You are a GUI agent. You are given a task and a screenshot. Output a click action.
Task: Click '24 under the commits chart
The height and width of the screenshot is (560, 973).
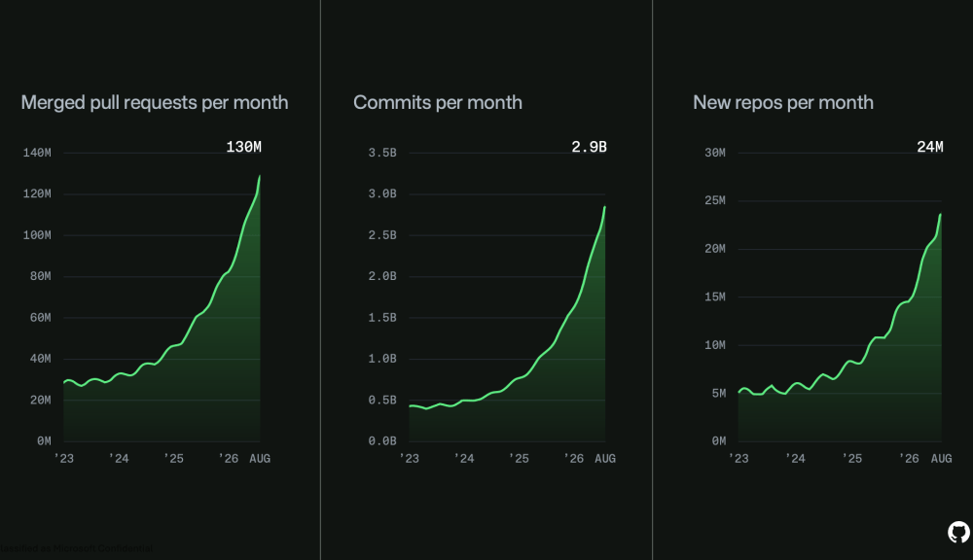pos(464,458)
